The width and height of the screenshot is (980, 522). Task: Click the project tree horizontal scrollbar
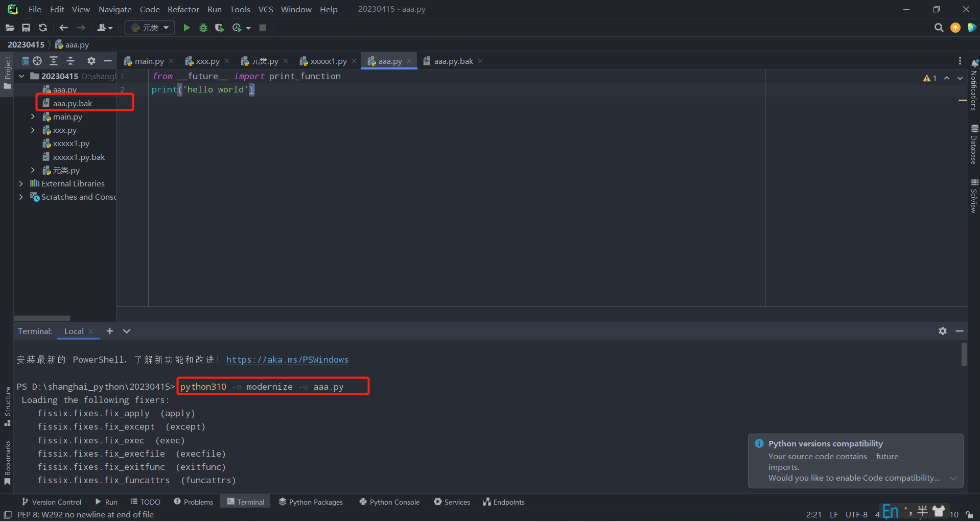(x=42, y=318)
